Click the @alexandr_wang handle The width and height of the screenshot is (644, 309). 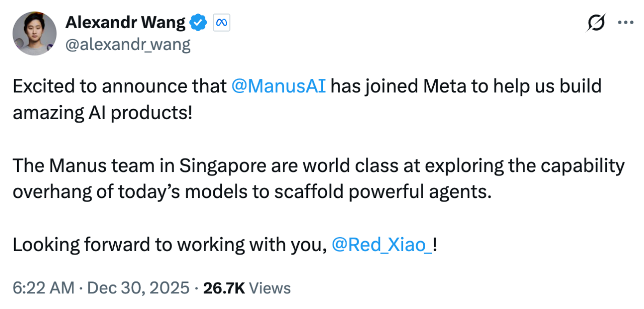tap(128, 45)
